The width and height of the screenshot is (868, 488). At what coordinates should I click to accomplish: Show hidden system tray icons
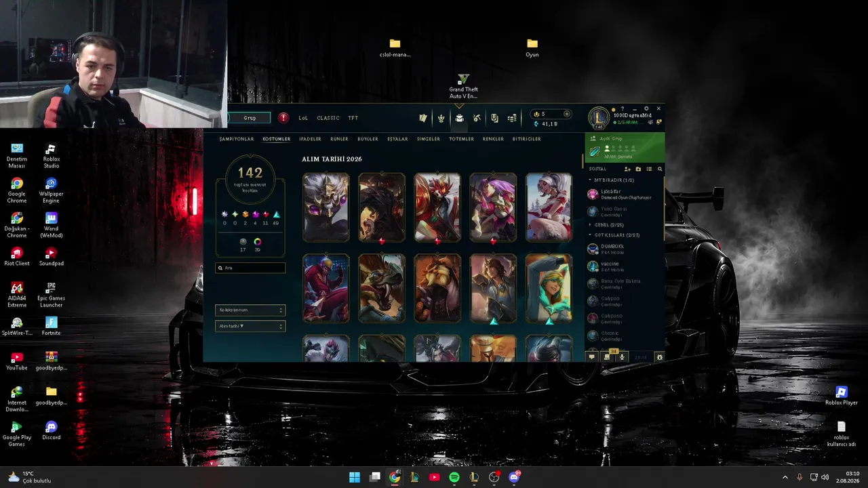point(785,477)
